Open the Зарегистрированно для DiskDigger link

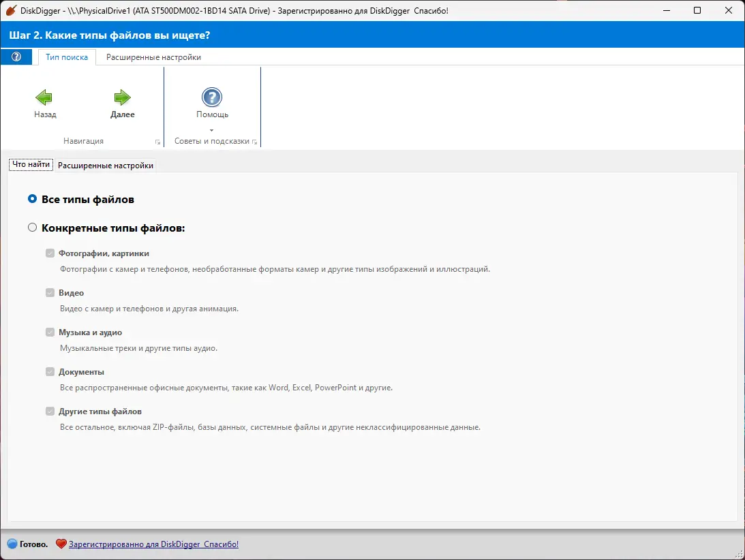(153, 544)
